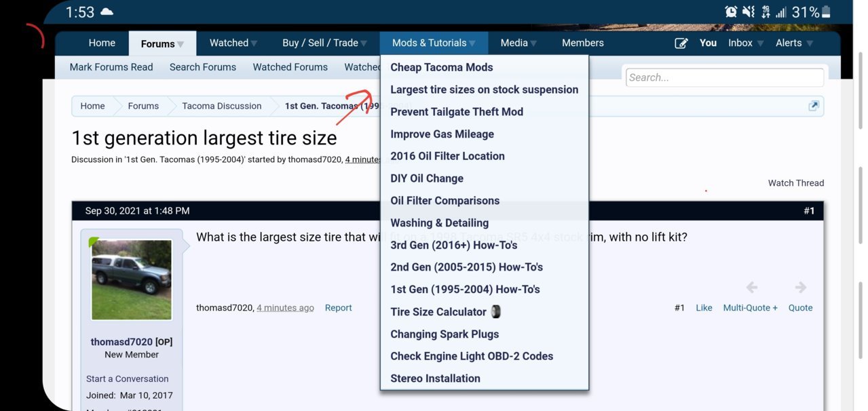Open thomasd7020 avatar truck thumbnail
Screen dimensions: 868x411
tap(132, 280)
